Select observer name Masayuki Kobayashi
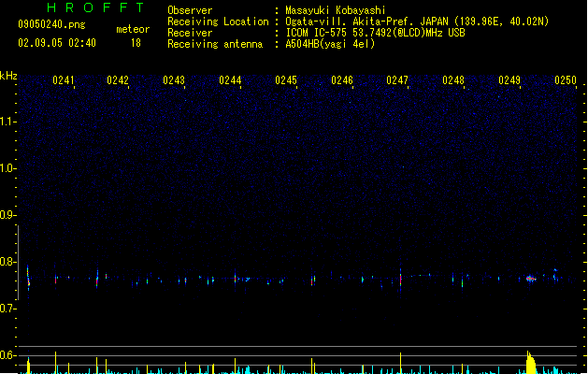 pyautogui.click(x=336, y=10)
